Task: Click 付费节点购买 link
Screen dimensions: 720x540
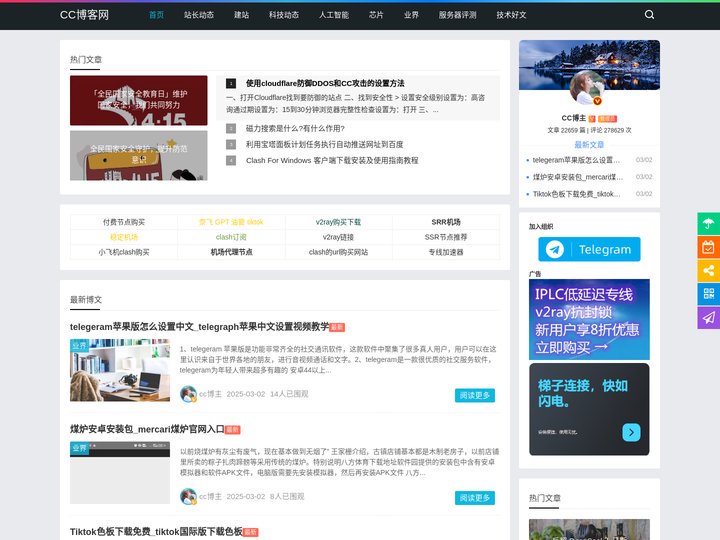Action: [x=124, y=222]
